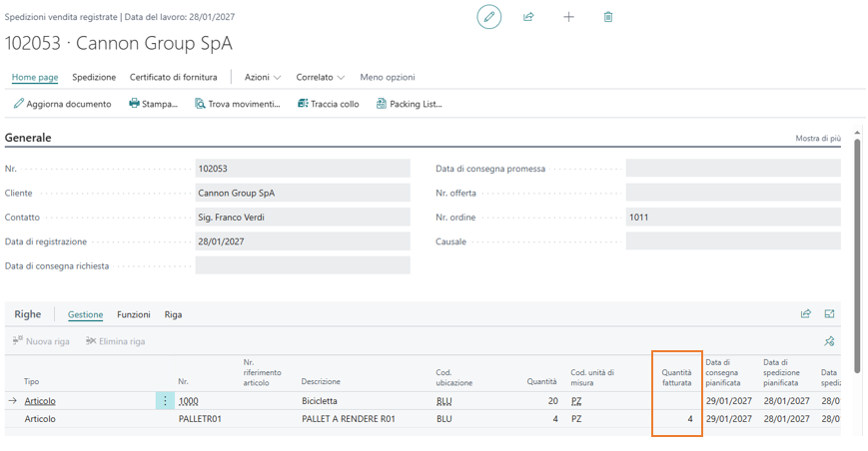This screenshot has width=868, height=451.
Task: Click Meno opzioni
Action: pyautogui.click(x=388, y=78)
